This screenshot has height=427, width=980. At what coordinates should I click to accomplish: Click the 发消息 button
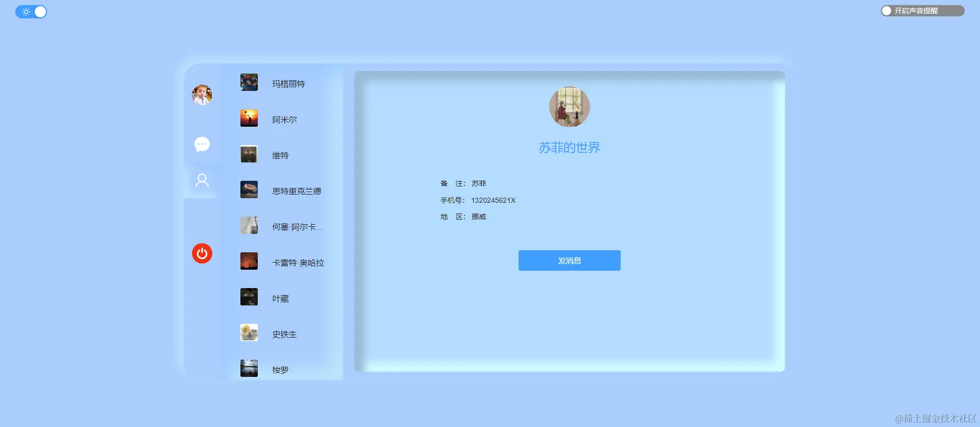[x=570, y=260]
